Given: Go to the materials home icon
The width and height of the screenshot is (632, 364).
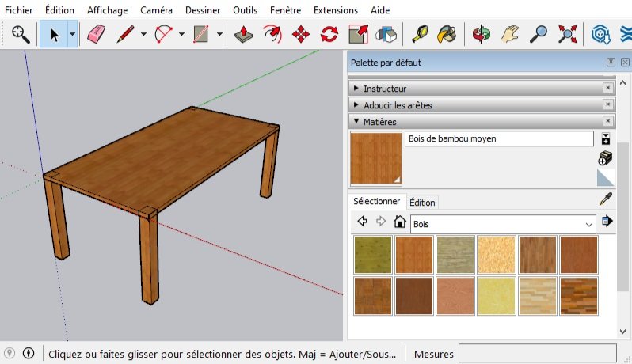Looking at the screenshot, I should 399,221.
